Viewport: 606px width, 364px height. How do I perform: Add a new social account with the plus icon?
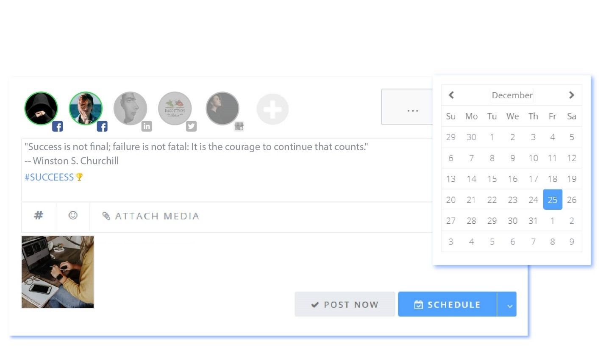(x=272, y=109)
